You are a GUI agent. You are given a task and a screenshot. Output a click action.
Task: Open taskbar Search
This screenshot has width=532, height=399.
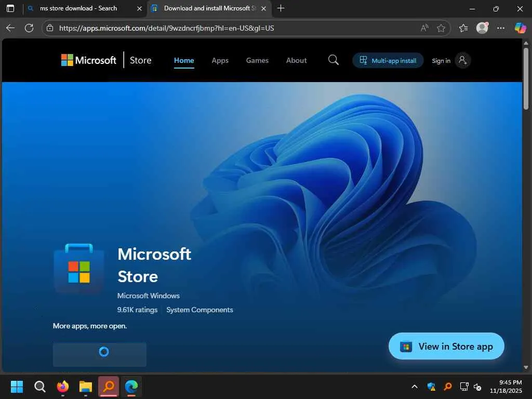coord(39,387)
